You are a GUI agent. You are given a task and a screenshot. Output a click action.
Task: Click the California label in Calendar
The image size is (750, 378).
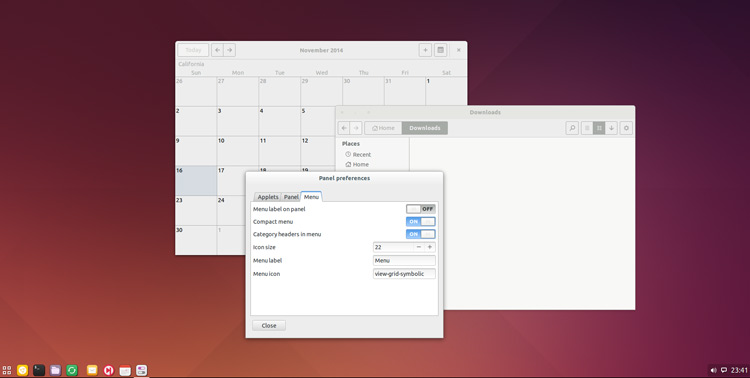point(191,64)
